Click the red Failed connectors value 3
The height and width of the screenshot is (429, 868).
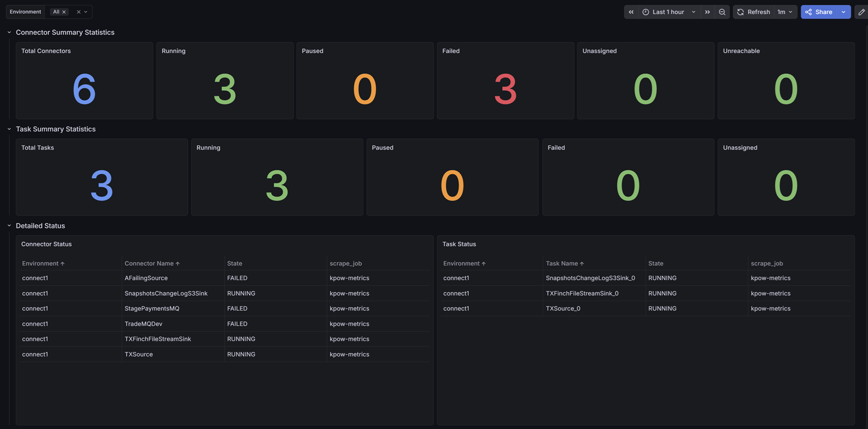click(505, 89)
